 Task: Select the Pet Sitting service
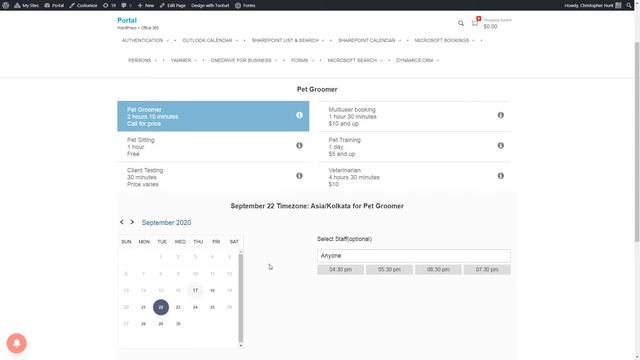pos(213,147)
